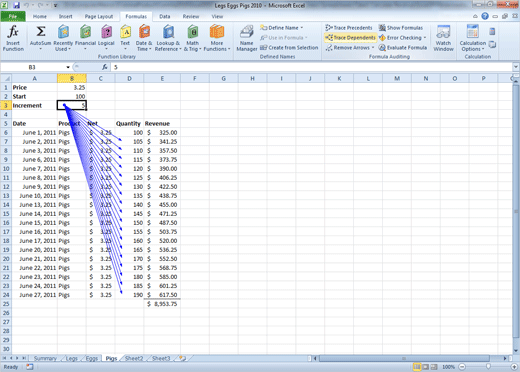Screen dimensions: 520x372
Task: Open the Calculation Options dropdown
Action: click(x=473, y=38)
